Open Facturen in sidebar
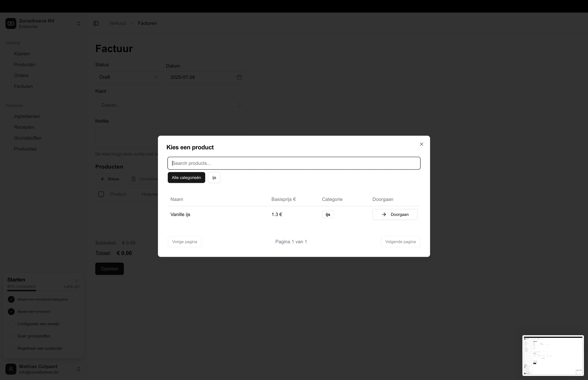 [x=23, y=86]
